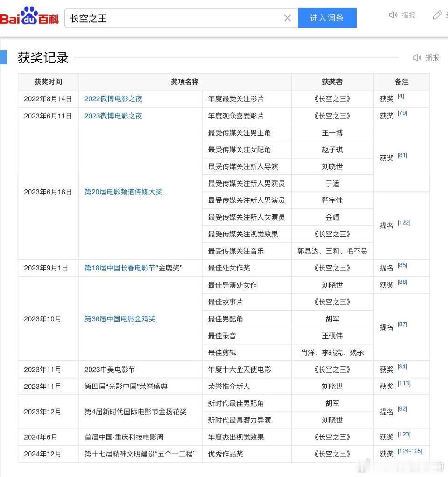448x477 pixels.
Task: Open reference [88] citation
Action: coord(402,282)
